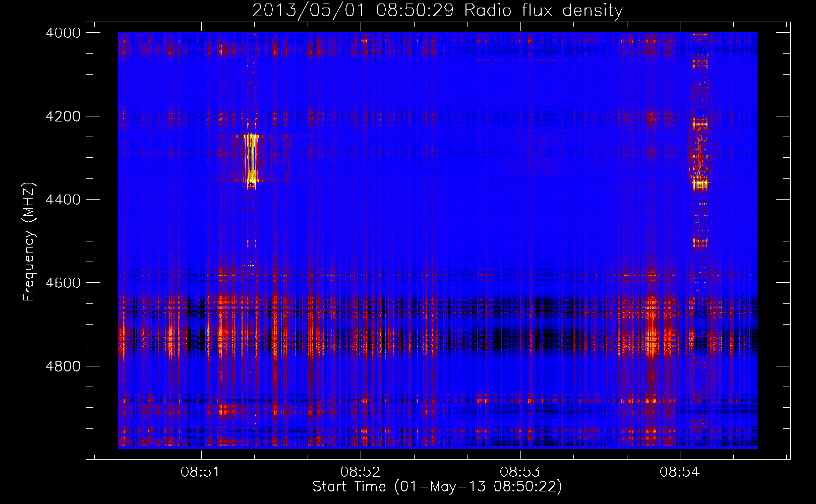Select the 4000 frequency tick label

[x=63, y=33]
